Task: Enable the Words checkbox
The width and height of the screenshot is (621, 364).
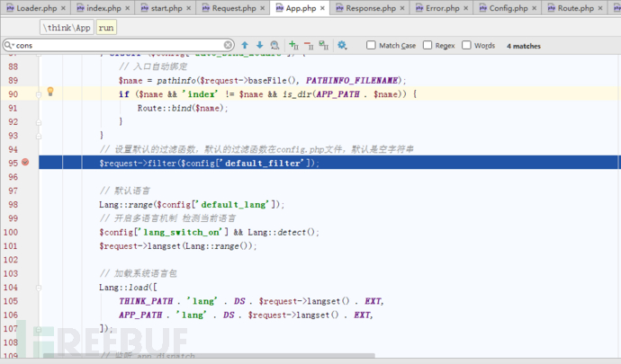Action: [x=466, y=45]
